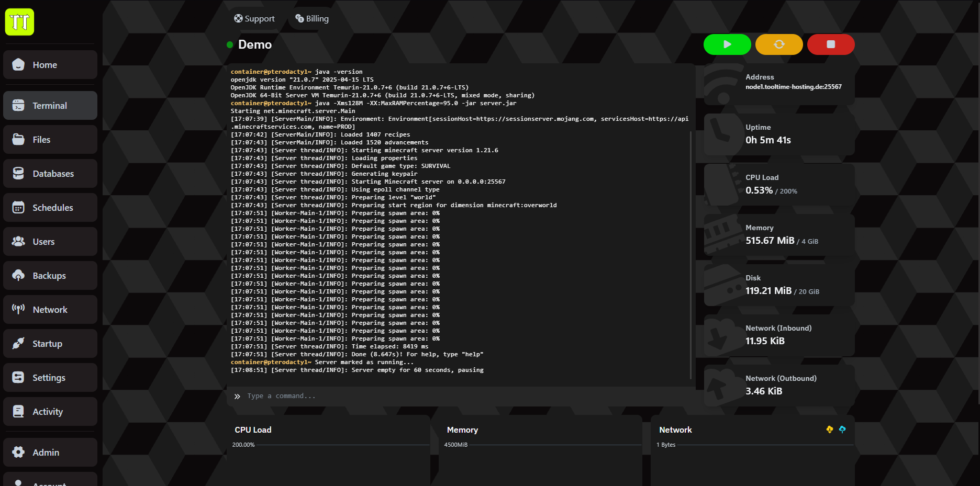Open the Users section
This screenshot has height=486, width=980.
tap(50, 242)
